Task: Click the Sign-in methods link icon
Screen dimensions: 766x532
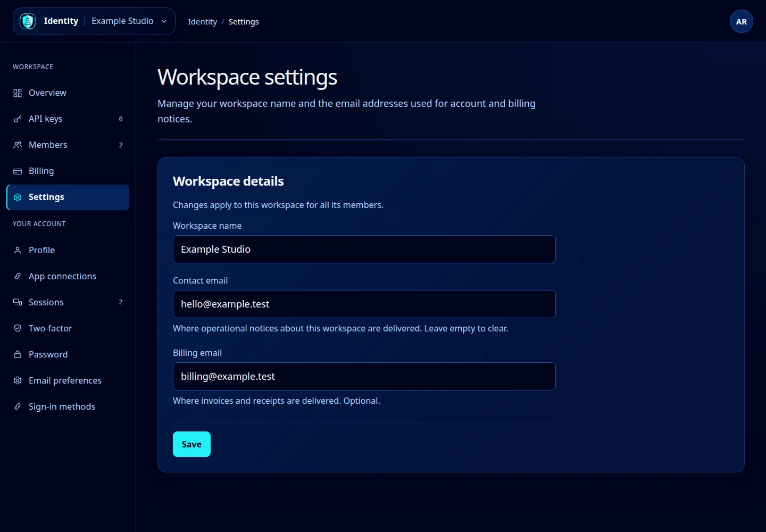Action: coord(18,406)
